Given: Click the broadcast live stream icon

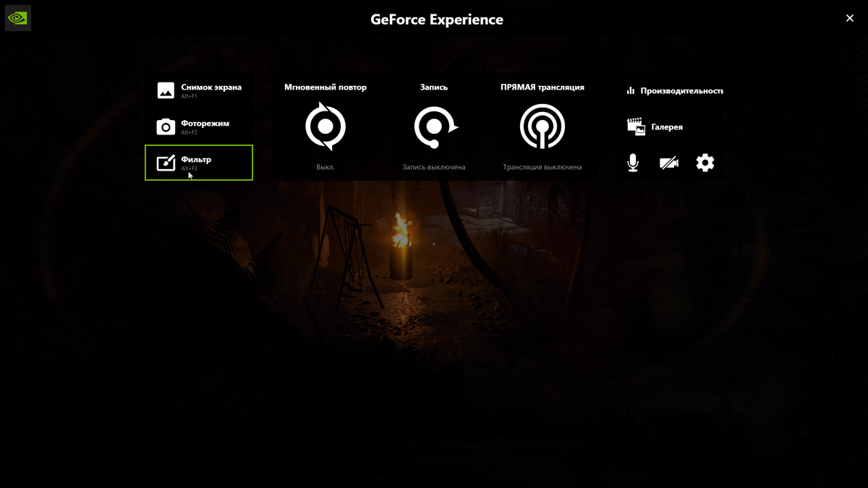Looking at the screenshot, I should coord(542,127).
